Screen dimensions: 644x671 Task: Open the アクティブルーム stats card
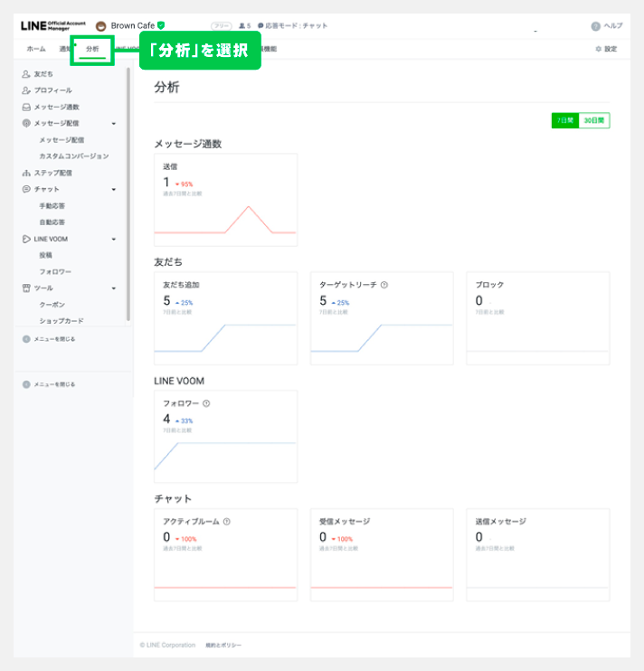click(225, 554)
